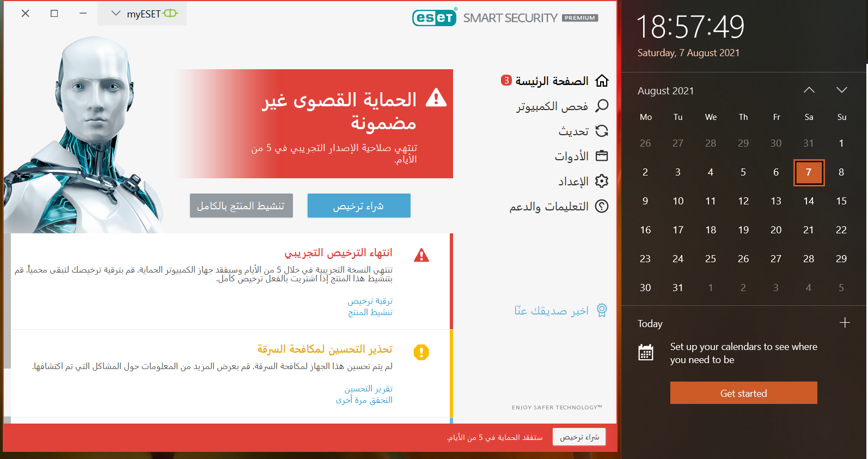Open the ترقية ترخيص link
This screenshot has width=868, height=459.
tap(370, 301)
